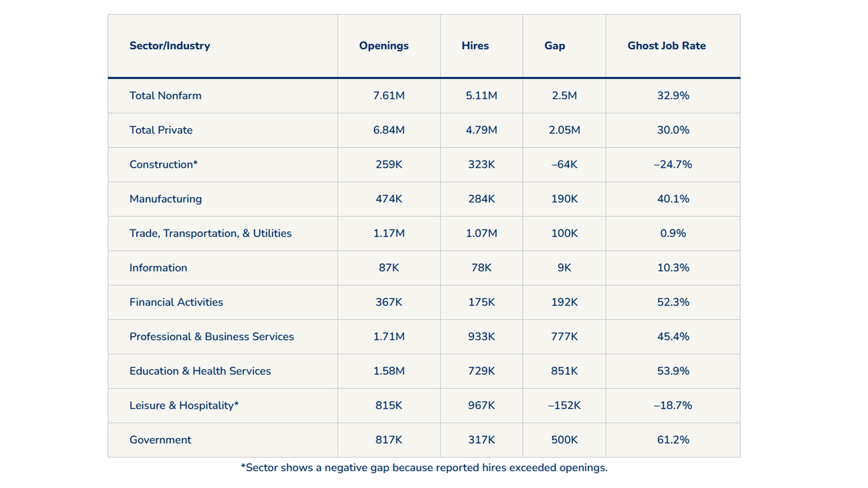
Task: Select Professional & Business Services label
Action: click(x=212, y=337)
